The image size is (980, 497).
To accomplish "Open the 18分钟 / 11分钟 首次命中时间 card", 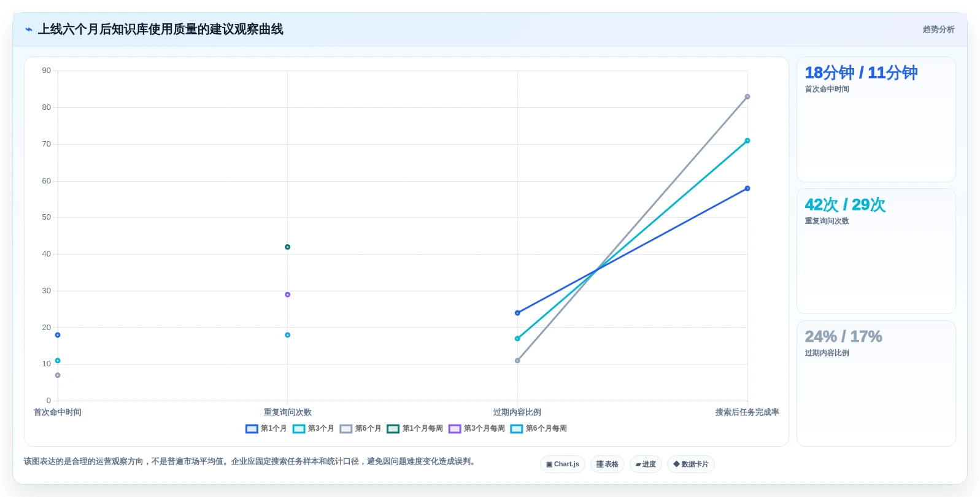I will coord(876,120).
